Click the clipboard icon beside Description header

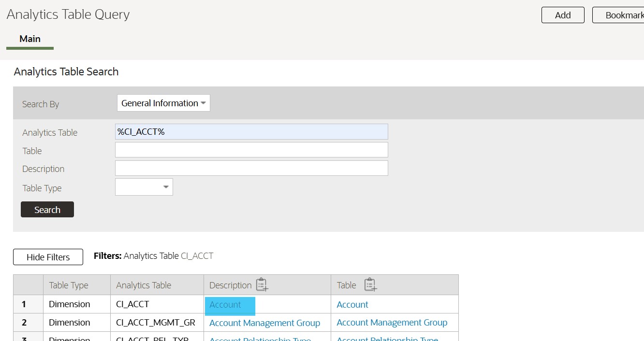[262, 285]
